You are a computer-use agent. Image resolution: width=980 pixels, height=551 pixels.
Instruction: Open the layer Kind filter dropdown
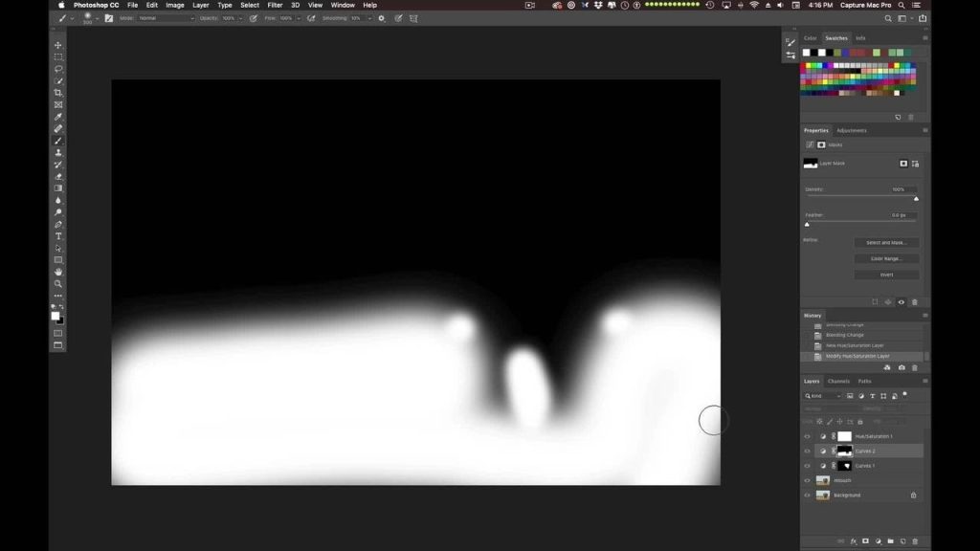coord(823,395)
